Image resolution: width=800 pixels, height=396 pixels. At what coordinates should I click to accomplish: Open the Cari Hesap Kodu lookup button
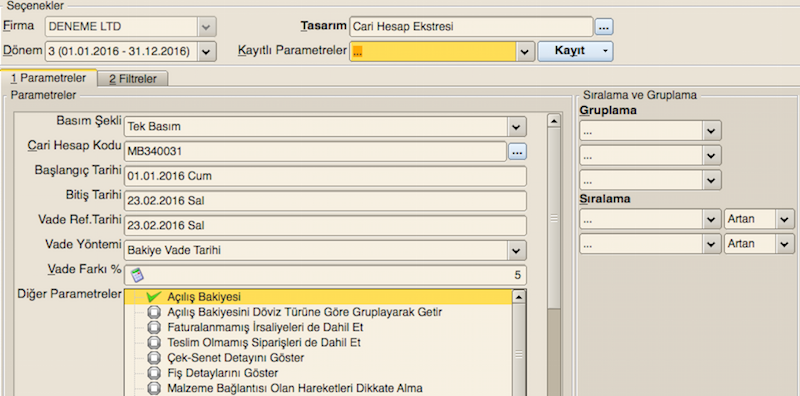[x=517, y=152]
